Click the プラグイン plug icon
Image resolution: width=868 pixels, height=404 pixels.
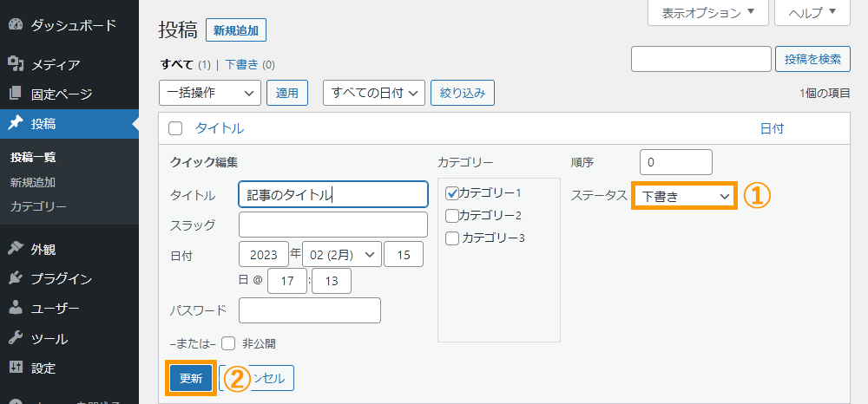click(x=16, y=278)
